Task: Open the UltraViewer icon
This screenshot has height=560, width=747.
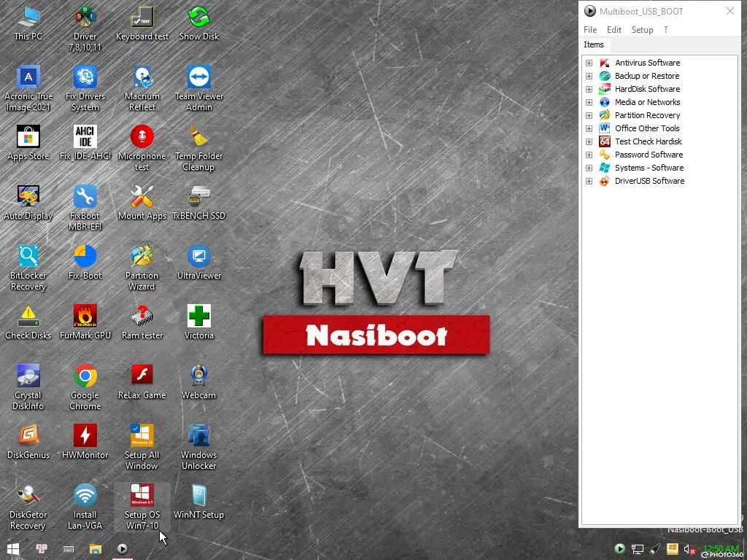Action: coord(198,262)
